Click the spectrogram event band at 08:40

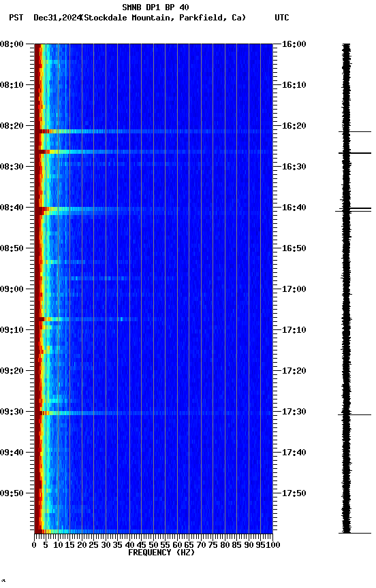coord(153,209)
